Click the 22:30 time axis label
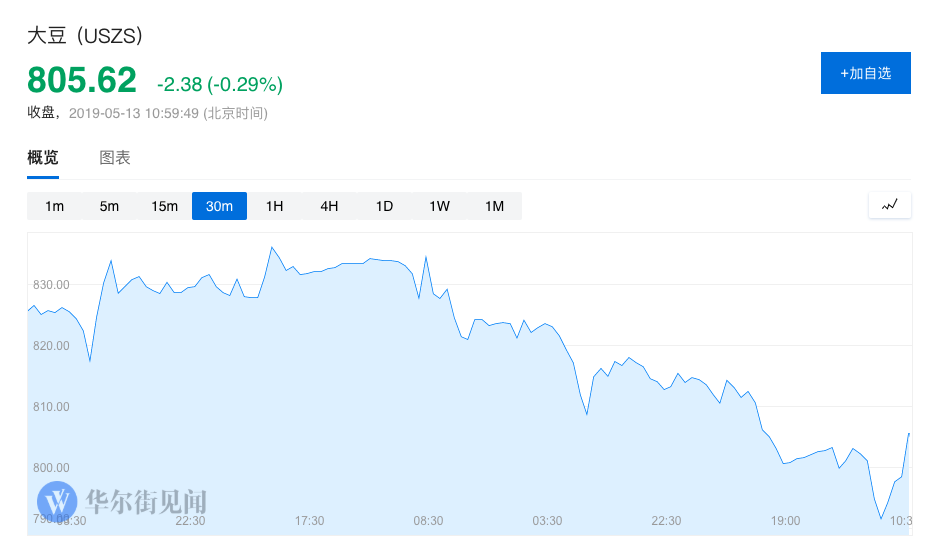The image size is (926, 547). [x=190, y=521]
